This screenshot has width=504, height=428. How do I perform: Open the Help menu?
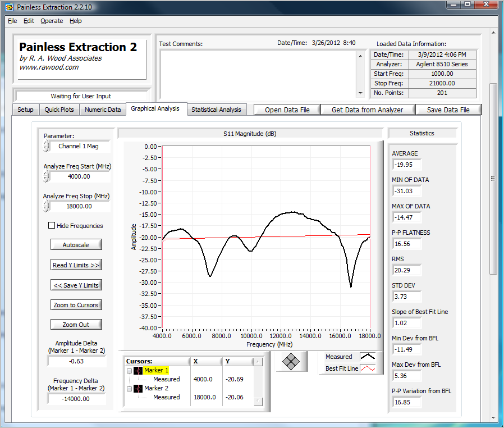click(76, 21)
